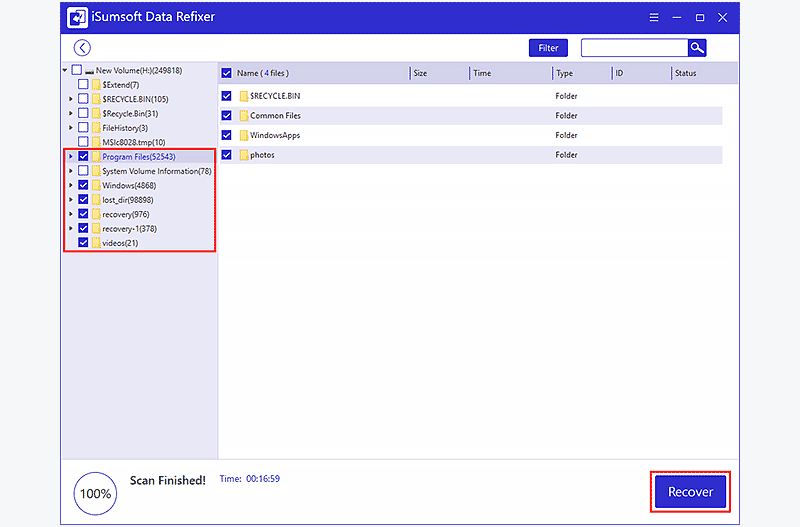The image size is (800, 527).
Task: Focus the search text field
Action: click(x=634, y=48)
